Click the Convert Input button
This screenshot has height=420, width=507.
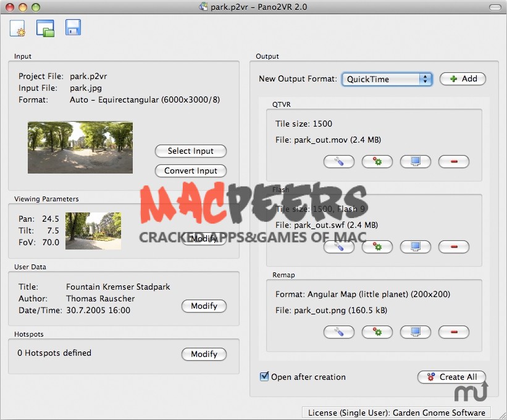tap(190, 170)
